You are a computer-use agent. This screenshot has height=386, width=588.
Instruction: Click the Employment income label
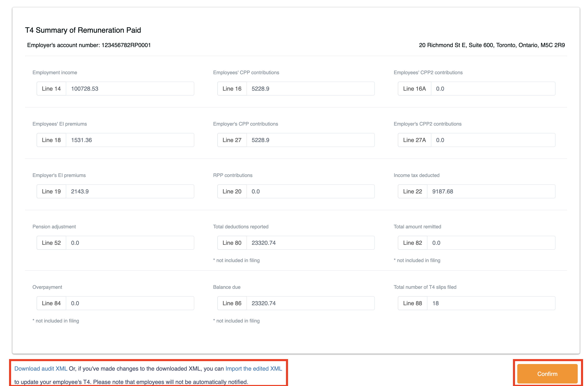[55, 73]
